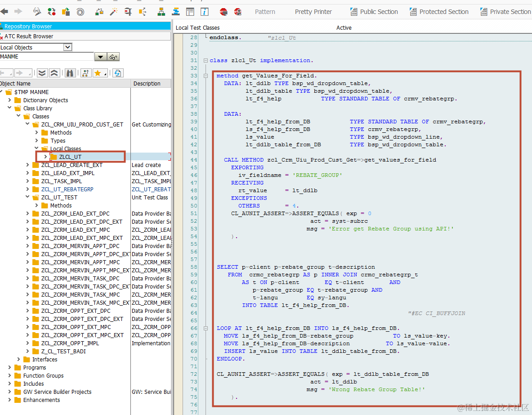Collapse ZCL_CRM_UIU_PROD_CUST_GET class node
Screen dimensions: 532x415
tap(27, 124)
